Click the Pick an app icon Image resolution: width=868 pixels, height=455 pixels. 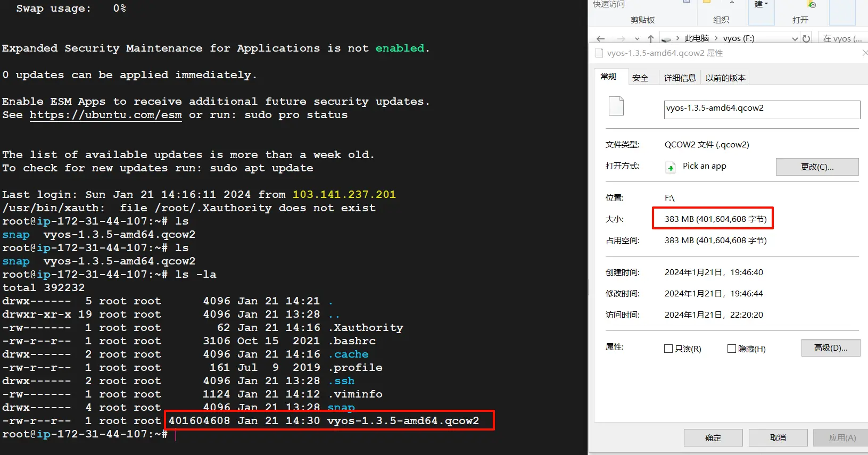671,167
